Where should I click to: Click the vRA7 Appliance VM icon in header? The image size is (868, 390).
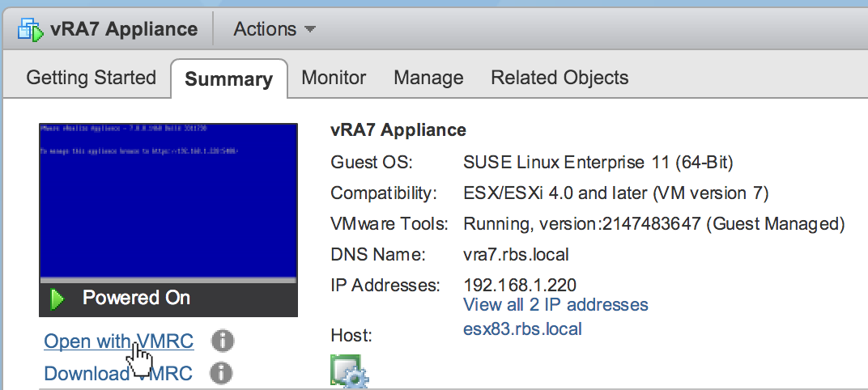(x=31, y=29)
